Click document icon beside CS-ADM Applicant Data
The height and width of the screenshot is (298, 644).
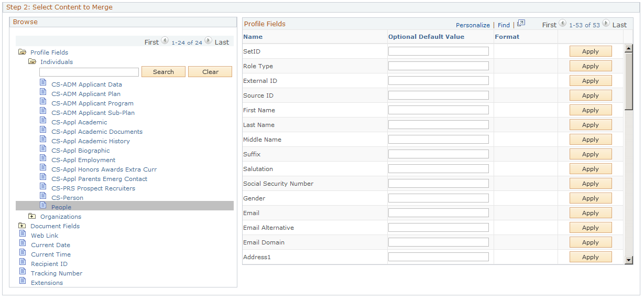click(43, 83)
